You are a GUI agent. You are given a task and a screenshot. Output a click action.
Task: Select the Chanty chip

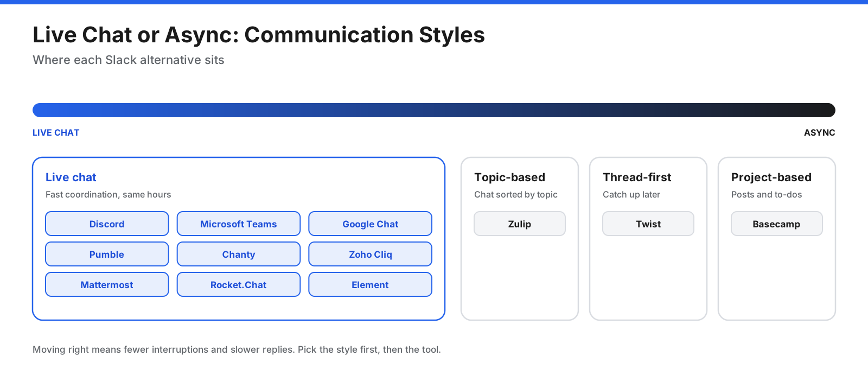(239, 254)
